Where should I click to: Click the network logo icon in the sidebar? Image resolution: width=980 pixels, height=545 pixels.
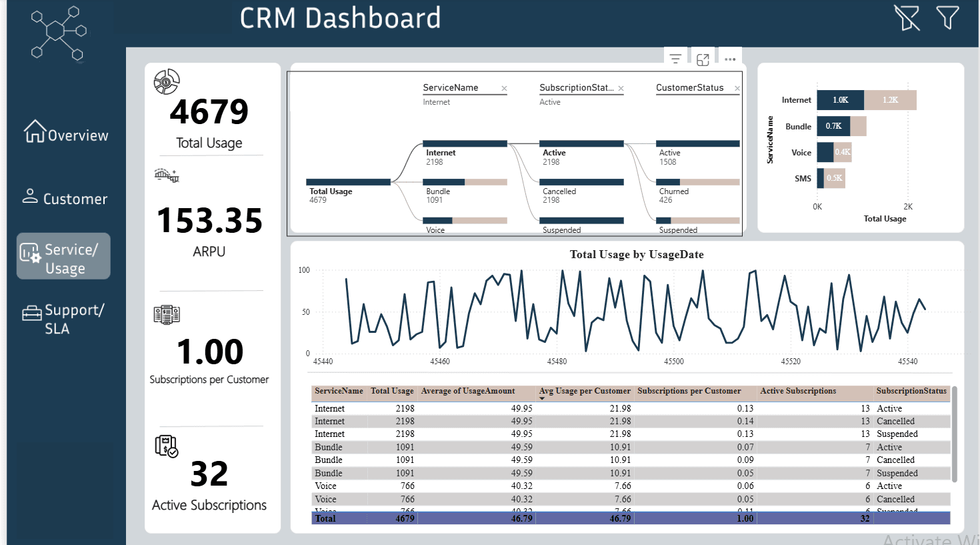pos(59,33)
